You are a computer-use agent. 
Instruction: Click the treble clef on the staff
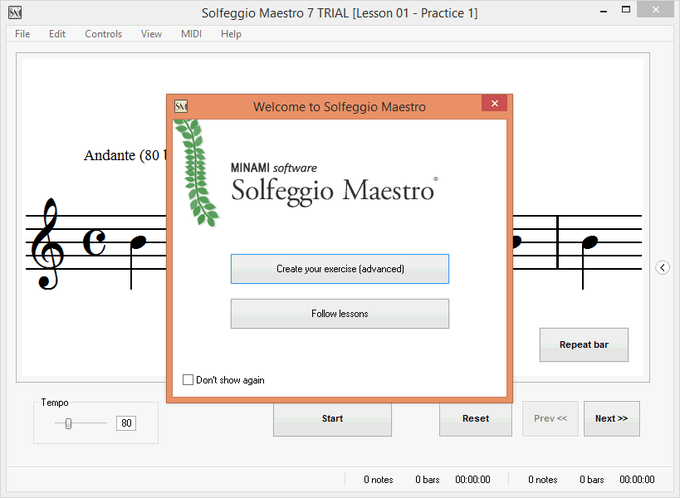[x=47, y=243]
